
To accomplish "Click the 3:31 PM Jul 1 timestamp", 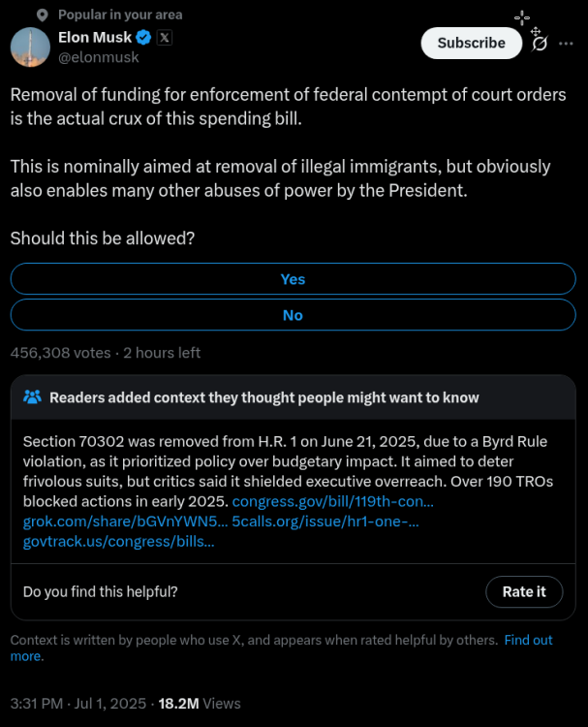I will [x=78, y=704].
